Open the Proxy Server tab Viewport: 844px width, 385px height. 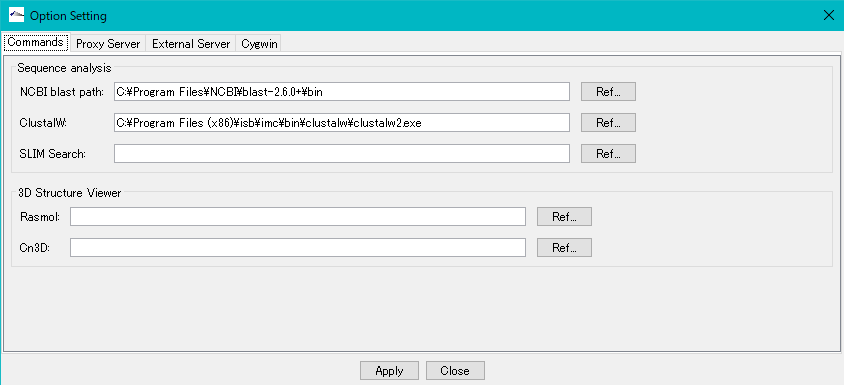(x=108, y=44)
